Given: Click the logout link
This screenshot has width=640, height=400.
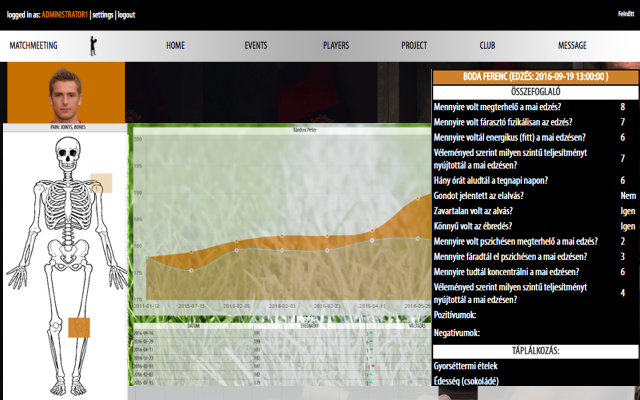Looking at the screenshot, I should point(126,15).
